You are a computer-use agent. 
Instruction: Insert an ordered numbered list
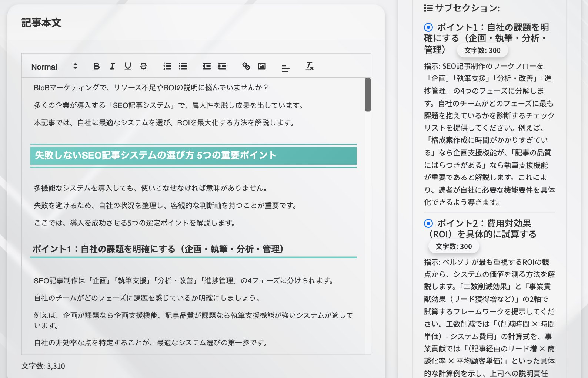[x=167, y=66]
